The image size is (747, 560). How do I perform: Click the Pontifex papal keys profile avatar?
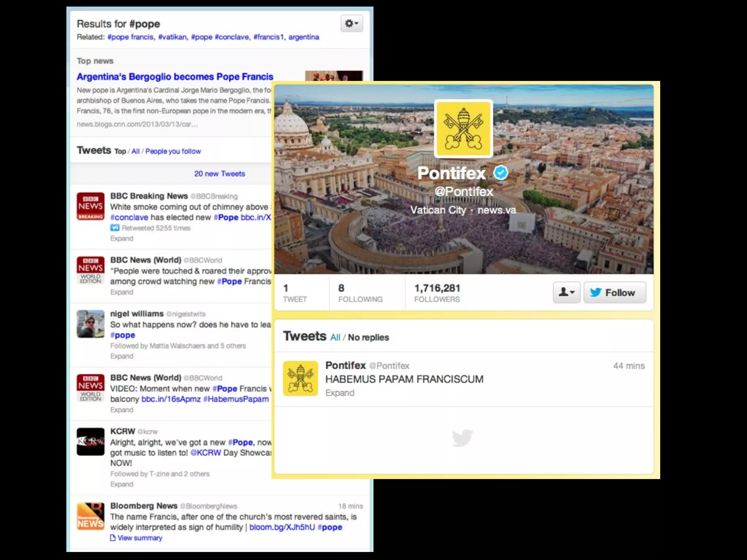[x=463, y=129]
